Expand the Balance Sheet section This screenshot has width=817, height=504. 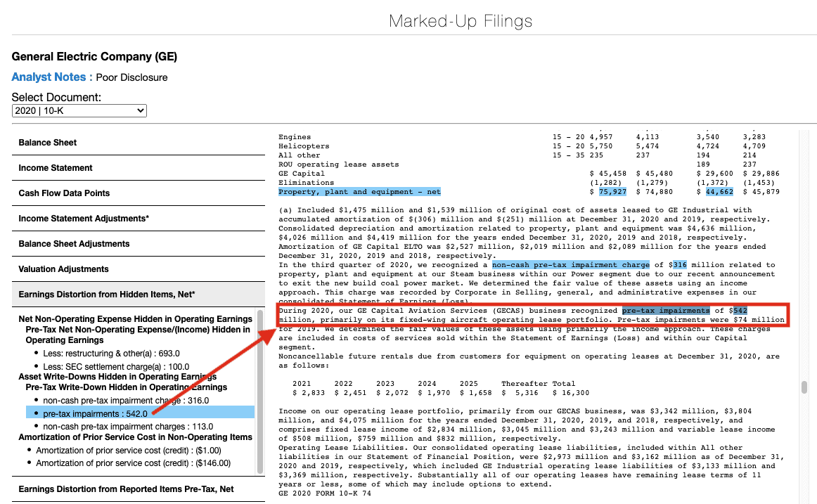(x=138, y=143)
